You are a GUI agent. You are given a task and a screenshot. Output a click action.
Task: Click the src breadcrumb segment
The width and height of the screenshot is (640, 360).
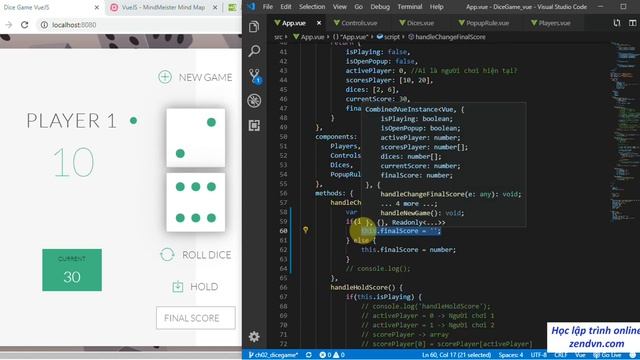(278, 37)
